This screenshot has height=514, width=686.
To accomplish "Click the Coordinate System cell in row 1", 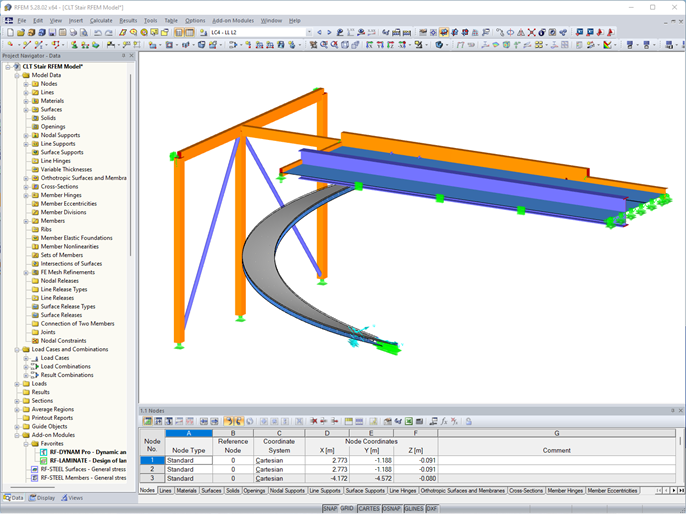I will point(279,461).
